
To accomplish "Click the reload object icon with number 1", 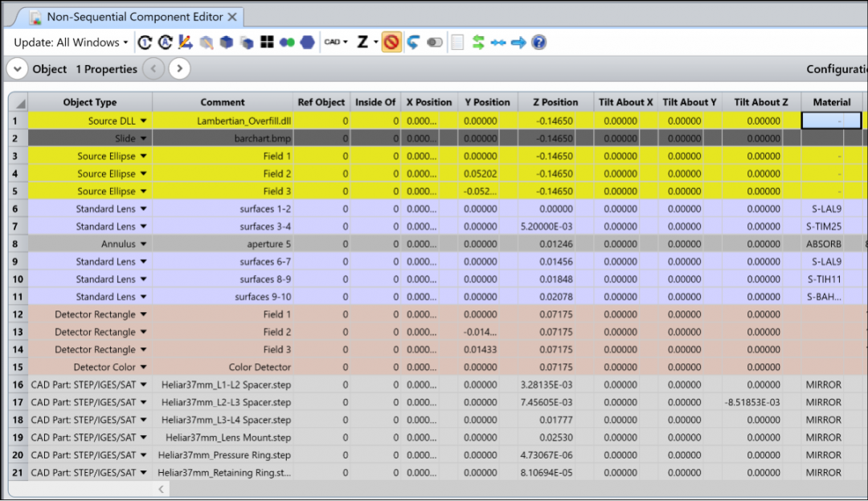I will click(x=145, y=42).
